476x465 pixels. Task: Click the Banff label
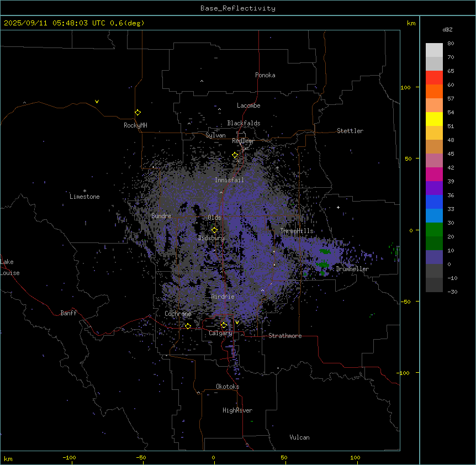pyautogui.click(x=68, y=313)
